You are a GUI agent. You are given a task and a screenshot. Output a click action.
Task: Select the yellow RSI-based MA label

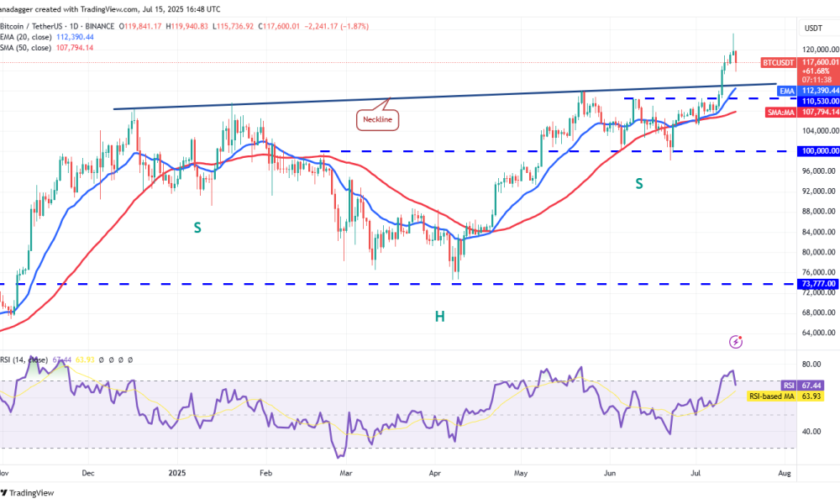(x=772, y=395)
